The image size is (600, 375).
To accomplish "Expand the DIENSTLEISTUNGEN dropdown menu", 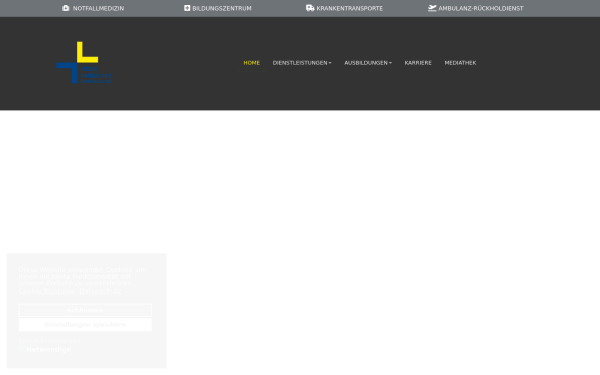I will 302,63.
